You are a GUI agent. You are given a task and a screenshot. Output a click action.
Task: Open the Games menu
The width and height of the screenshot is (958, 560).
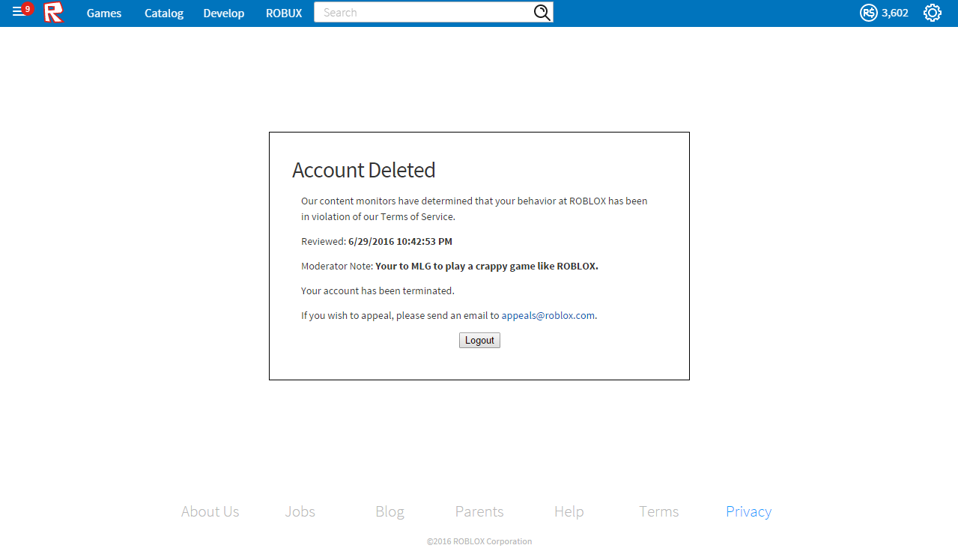pyautogui.click(x=104, y=13)
